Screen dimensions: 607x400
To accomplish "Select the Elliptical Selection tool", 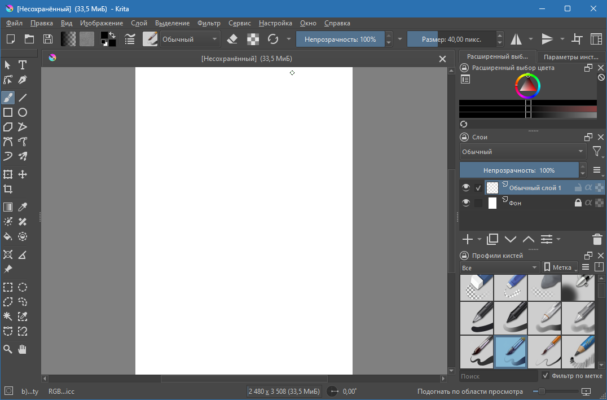I will click(x=22, y=287).
